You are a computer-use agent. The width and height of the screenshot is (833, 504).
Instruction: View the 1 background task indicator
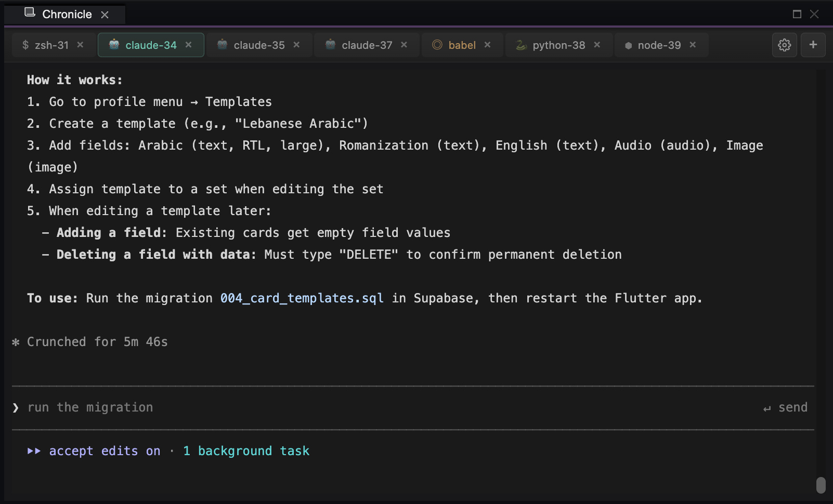(x=246, y=451)
